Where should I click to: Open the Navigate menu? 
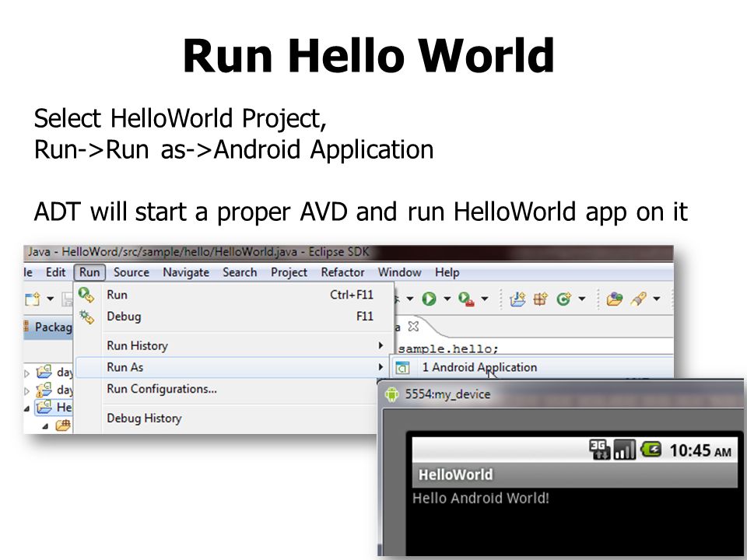tap(186, 272)
